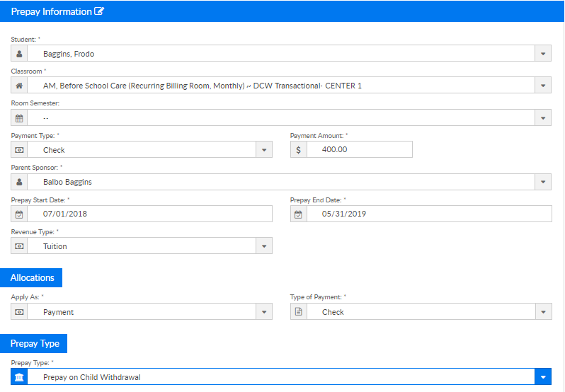The height and width of the screenshot is (392, 565).
Task: Click the house icon in Classroom field
Action: coord(19,86)
